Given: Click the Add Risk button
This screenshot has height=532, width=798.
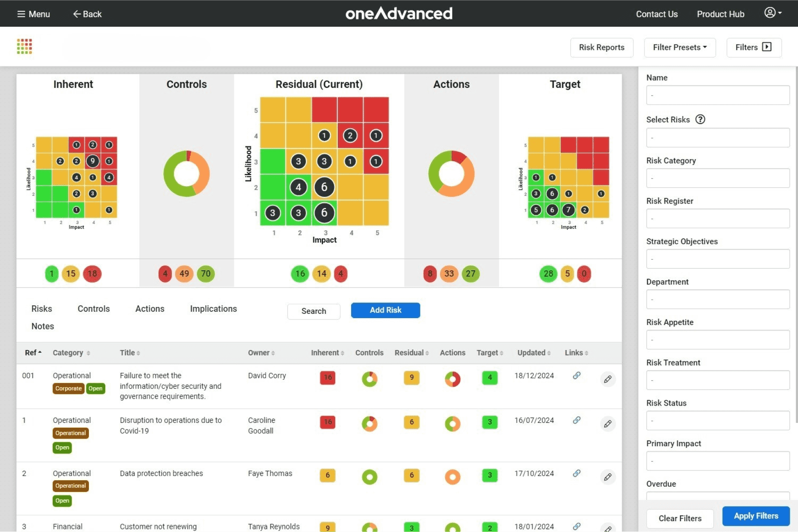Looking at the screenshot, I should coord(385,310).
